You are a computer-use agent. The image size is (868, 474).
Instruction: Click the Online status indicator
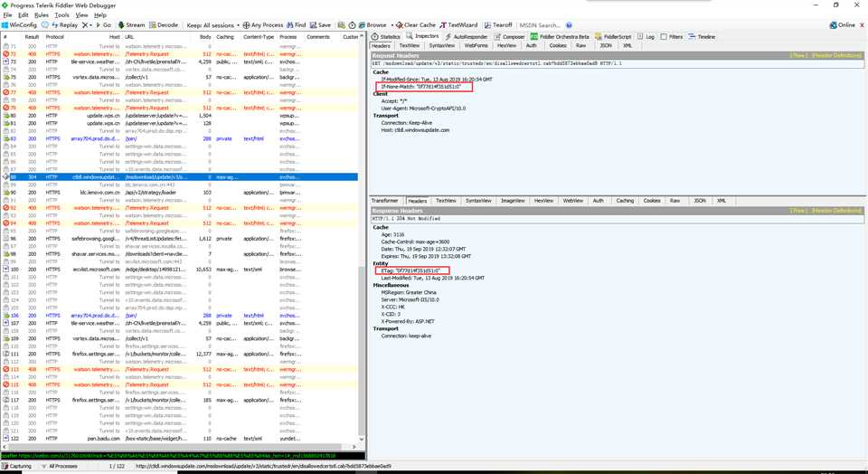tap(842, 25)
